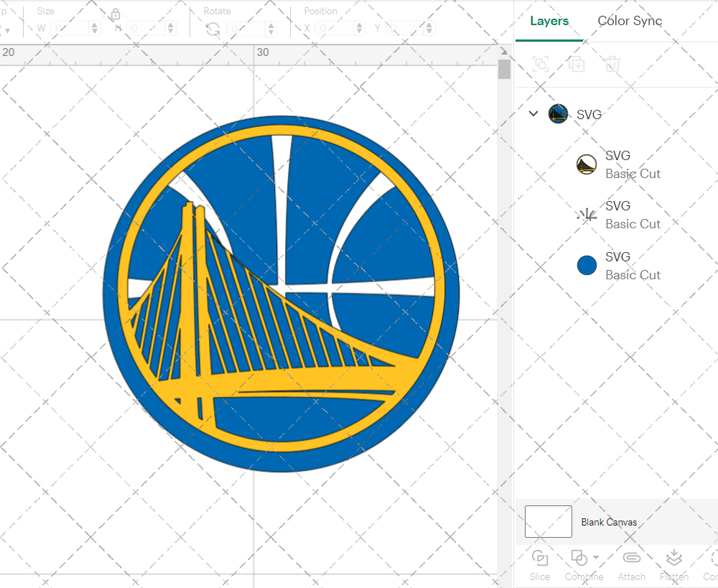Click the Position X stepper arrows
The image size is (718, 588).
tap(360, 29)
